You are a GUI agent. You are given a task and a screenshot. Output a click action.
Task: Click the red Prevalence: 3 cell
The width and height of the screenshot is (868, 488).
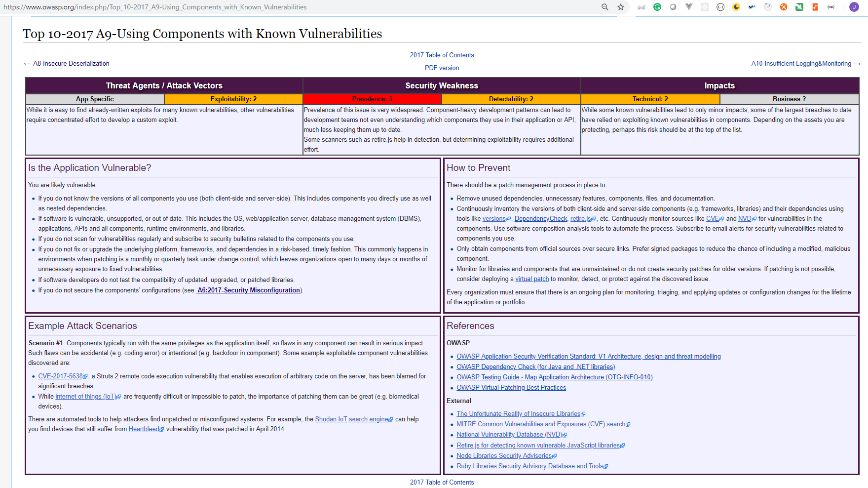click(372, 99)
